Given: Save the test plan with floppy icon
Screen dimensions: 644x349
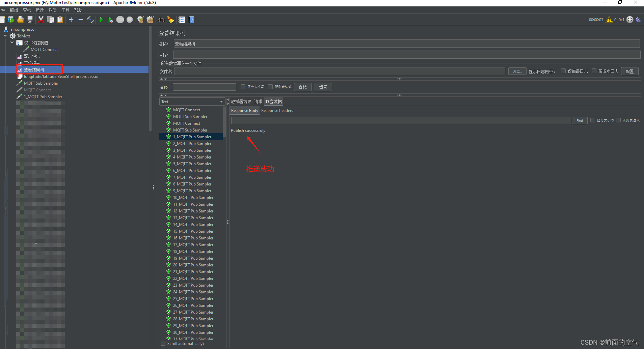Looking at the screenshot, I should 30,20.
